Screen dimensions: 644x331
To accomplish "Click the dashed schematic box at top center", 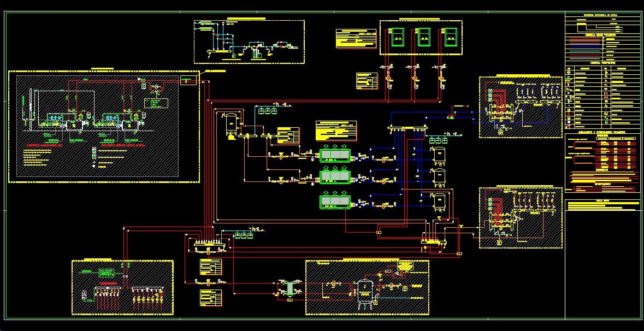I will pos(249,42).
